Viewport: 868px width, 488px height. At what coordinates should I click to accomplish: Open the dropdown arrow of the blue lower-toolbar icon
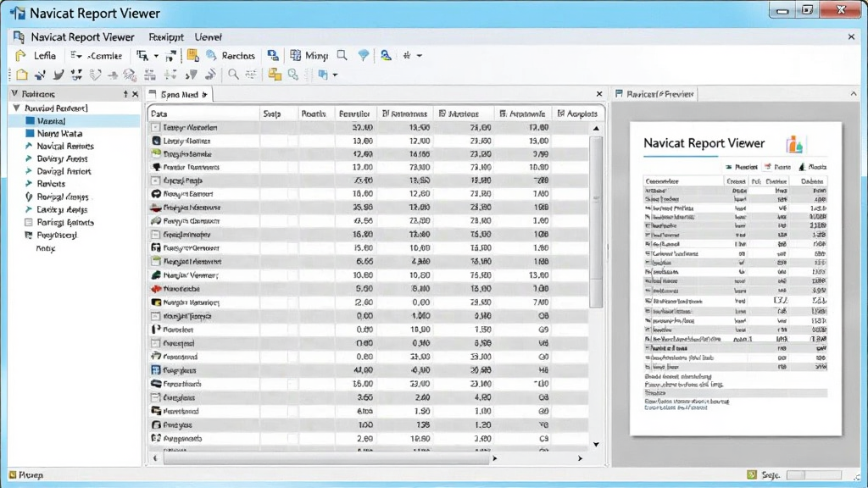coord(335,75)
